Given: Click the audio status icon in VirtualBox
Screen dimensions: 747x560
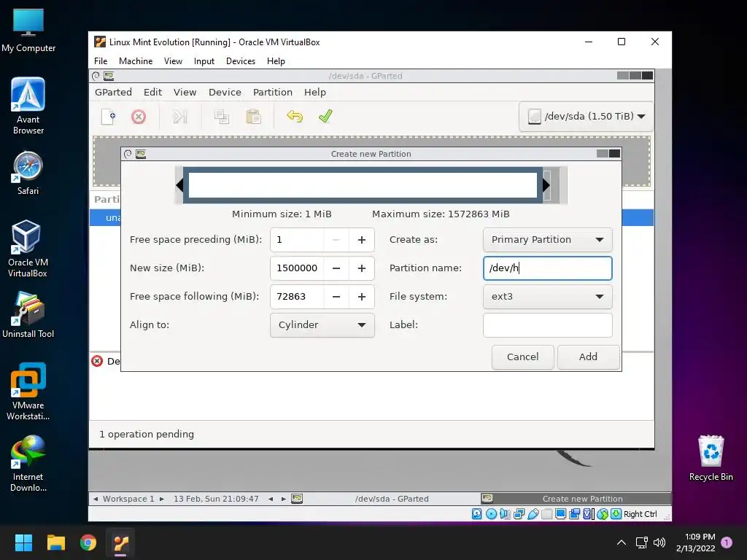Looking at the screenshot, I should (x=505, y=514).
